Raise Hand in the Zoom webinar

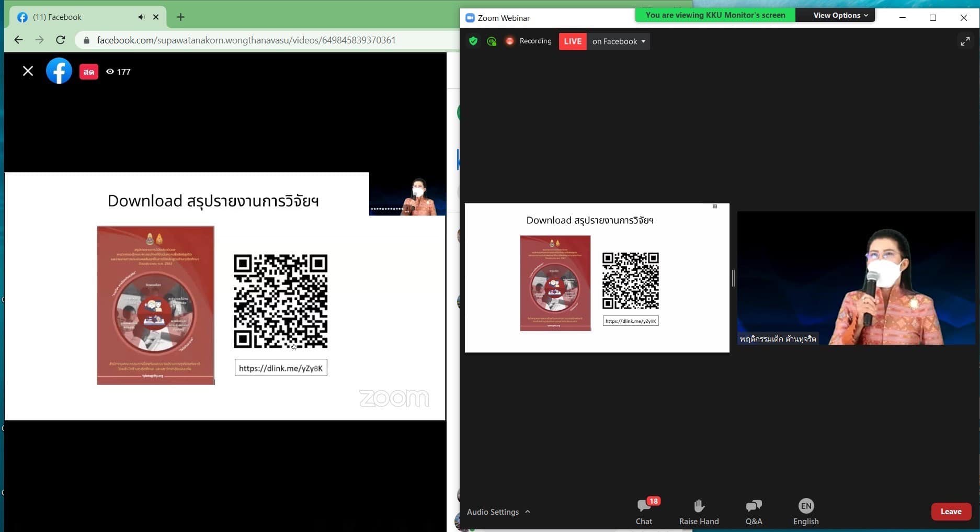[x=699, y=512]
